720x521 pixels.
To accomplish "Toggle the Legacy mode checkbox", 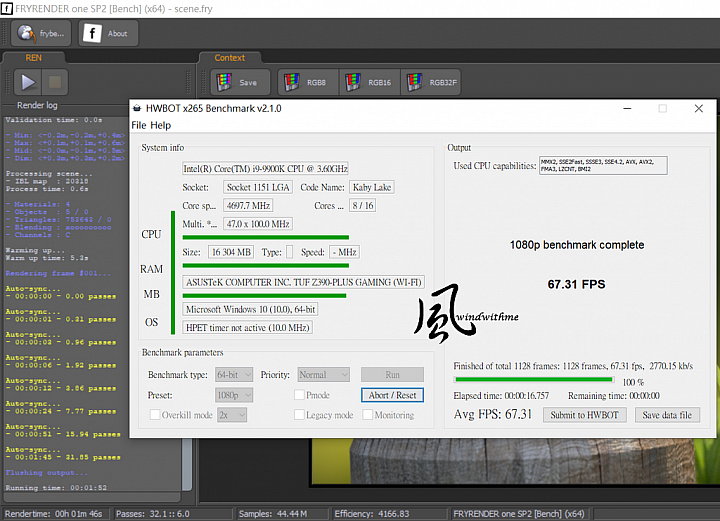I will tap(299, 415).
